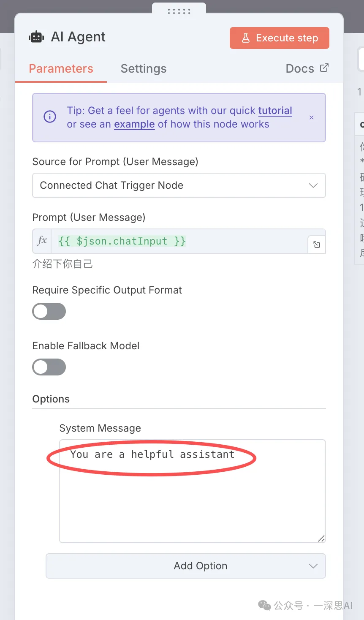Click the Prompt expression input field
This screenshot has height=620, width=364.
(x=179, y=241)
